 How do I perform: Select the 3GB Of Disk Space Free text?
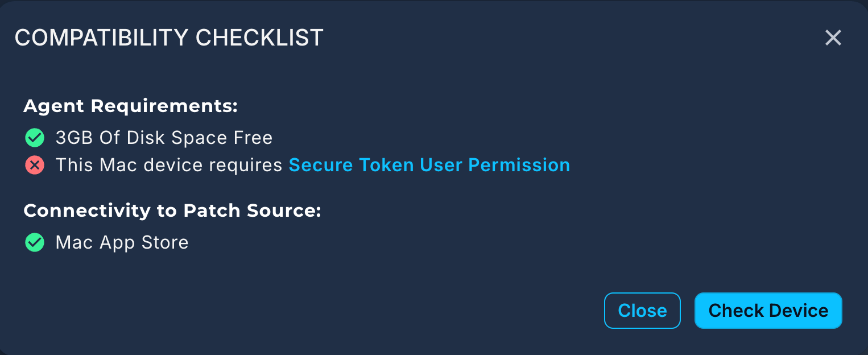pos(164,138)
